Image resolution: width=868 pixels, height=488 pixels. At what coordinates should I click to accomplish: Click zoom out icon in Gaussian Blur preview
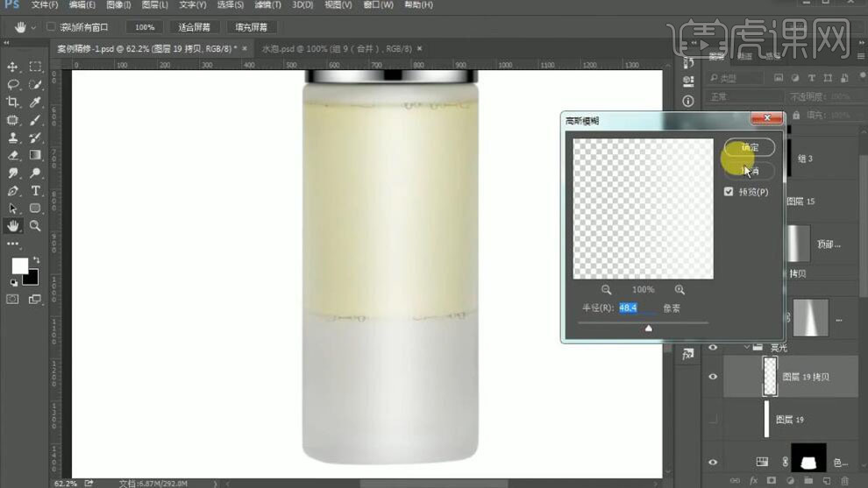coord(607,289)
